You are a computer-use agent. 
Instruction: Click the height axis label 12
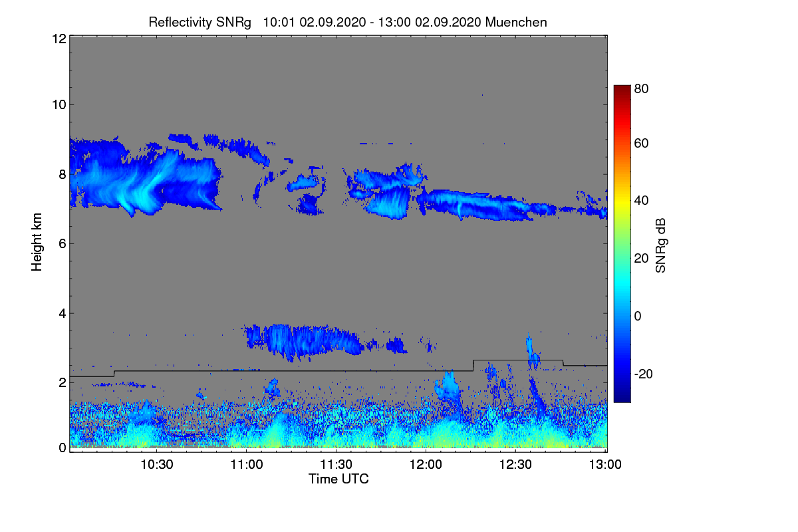coord(59,39)
